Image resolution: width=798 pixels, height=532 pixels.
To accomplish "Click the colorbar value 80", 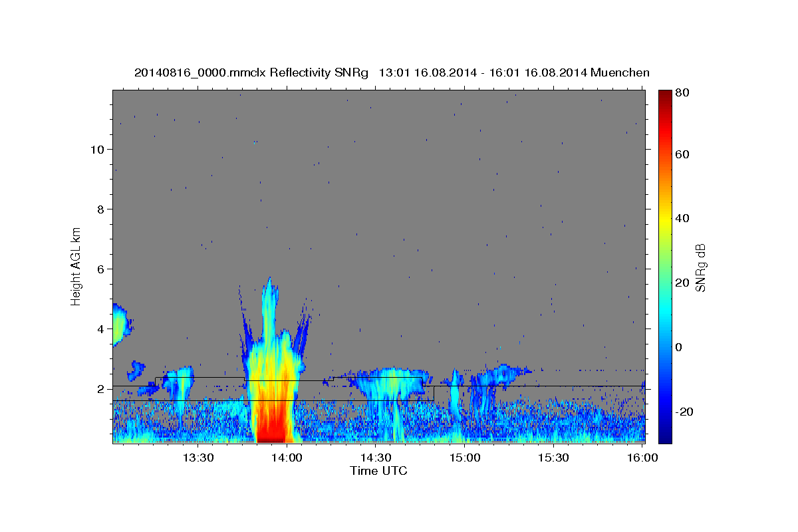I will tap(682, 92).
